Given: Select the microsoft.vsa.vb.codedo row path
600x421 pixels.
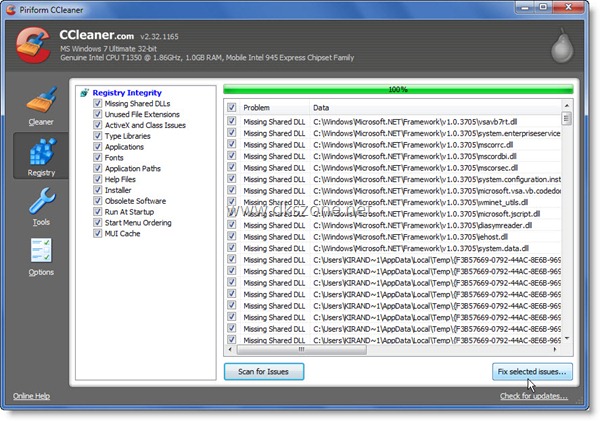Looking at the screenshot, I should (437, 191).
